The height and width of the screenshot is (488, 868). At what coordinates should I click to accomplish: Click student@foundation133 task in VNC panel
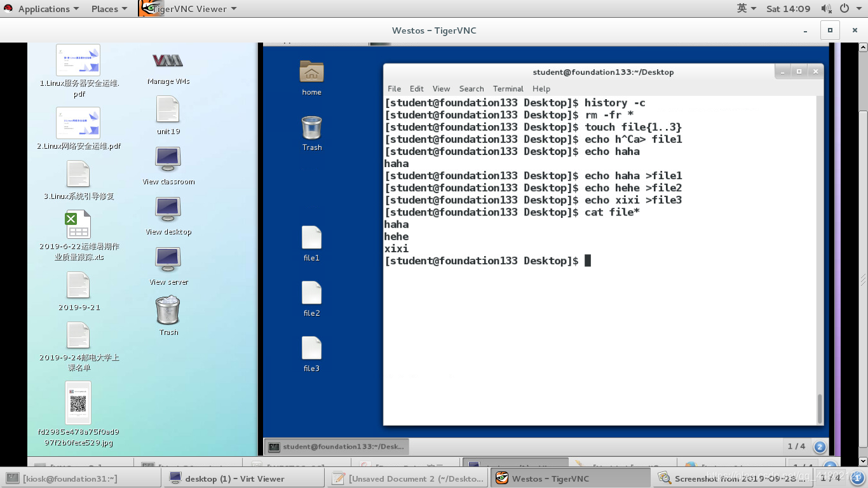point(337,447)
